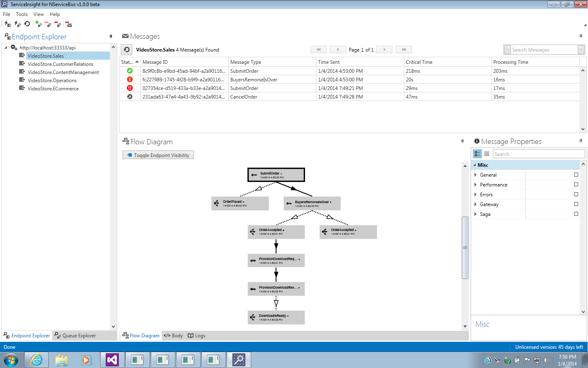The height and width of the screenshot is (368, 588).
Task: Click the Purge Messages envelope icon
Action: pos(69,24)
